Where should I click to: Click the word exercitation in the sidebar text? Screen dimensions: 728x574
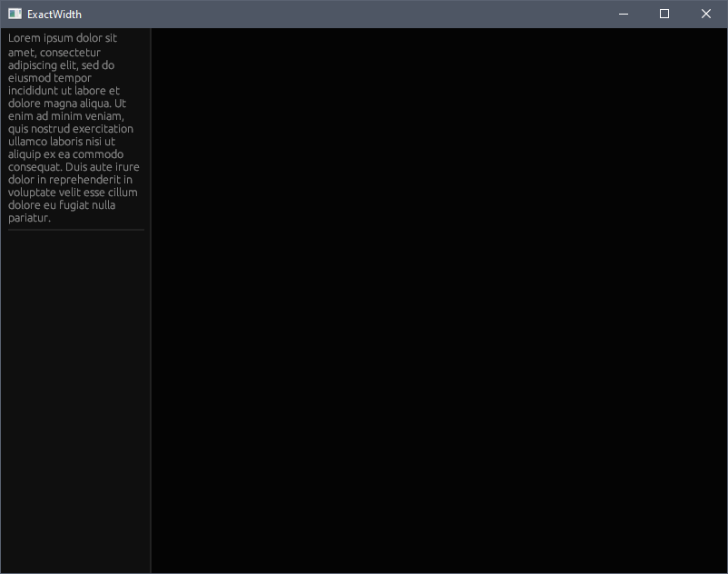tap(102, 128)
